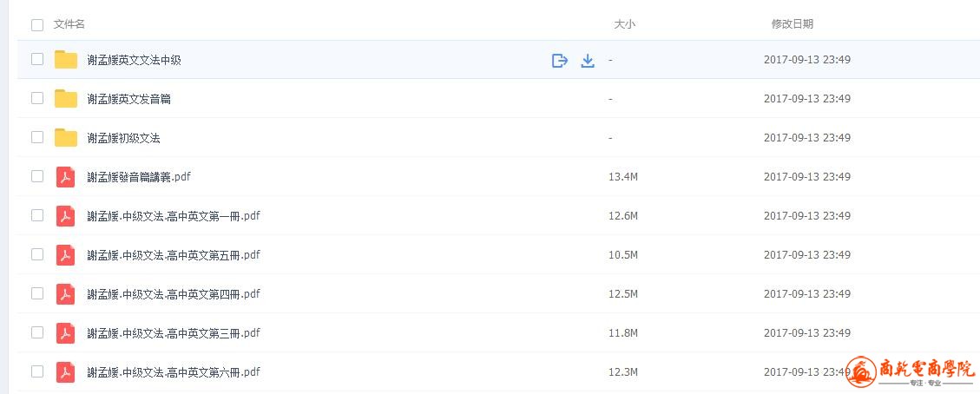Image resolution: width=980 pixels, height=394 pixels.
Task: Tick the checkbox for 高中英文第三冊.pdf
Action: [37, 332]
